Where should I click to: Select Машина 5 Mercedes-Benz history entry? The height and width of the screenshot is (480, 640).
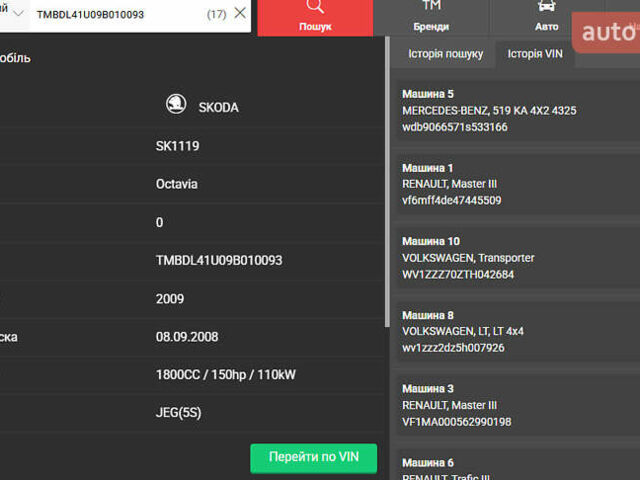(515, 110)
